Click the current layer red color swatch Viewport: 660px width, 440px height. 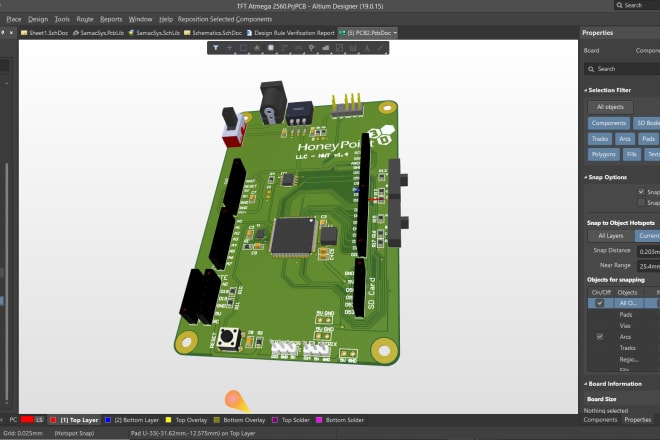coord(27,420)
